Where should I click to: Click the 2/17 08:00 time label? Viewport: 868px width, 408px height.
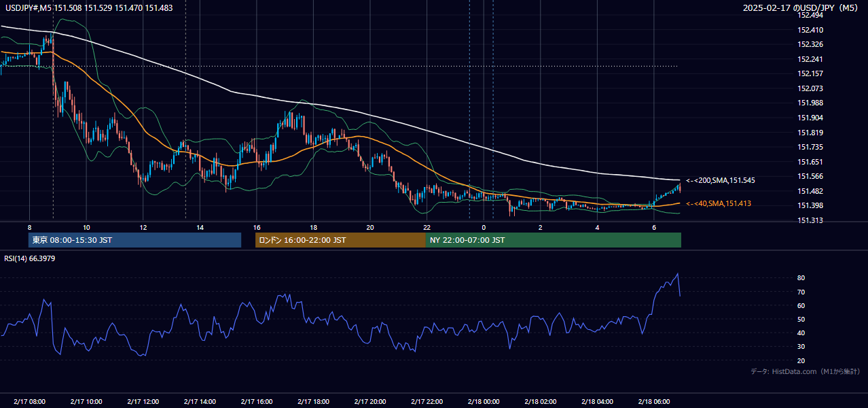coord(29,402)
